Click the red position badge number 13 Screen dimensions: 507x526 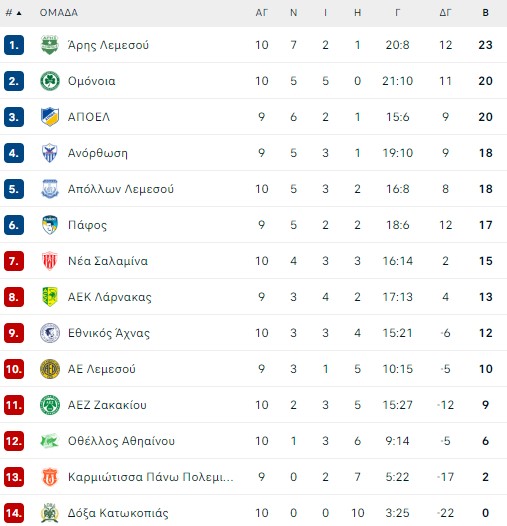(x=14, y=477)
